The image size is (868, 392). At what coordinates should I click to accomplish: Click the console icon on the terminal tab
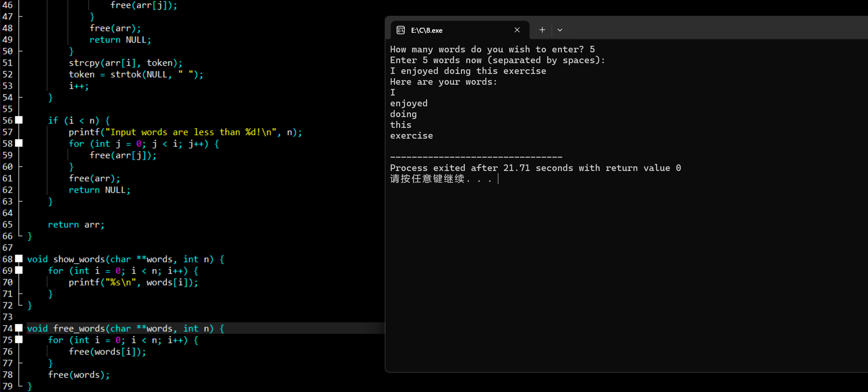(400, 30)
